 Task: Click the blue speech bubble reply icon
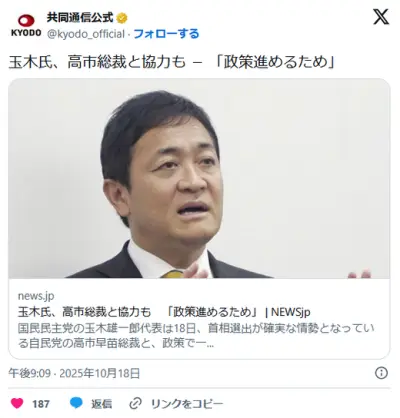pos(76,403)
